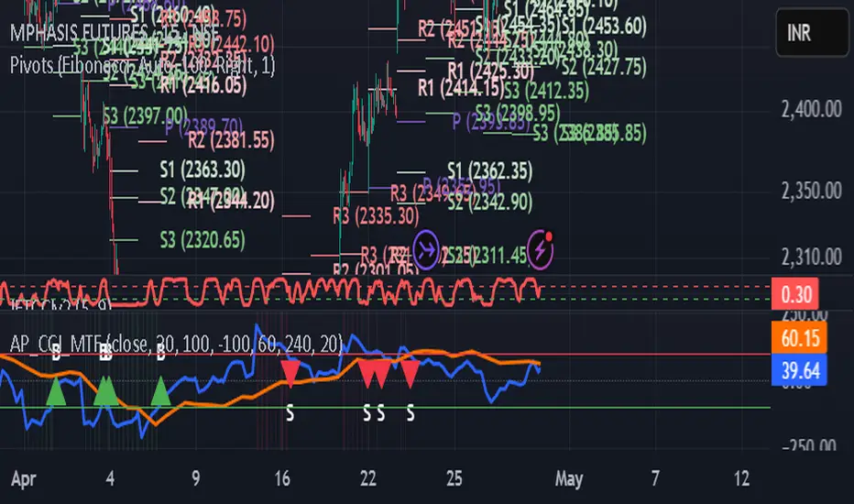Select the S3 (2320.65) pivot label

pyautogui.click(x=203, y=240)
